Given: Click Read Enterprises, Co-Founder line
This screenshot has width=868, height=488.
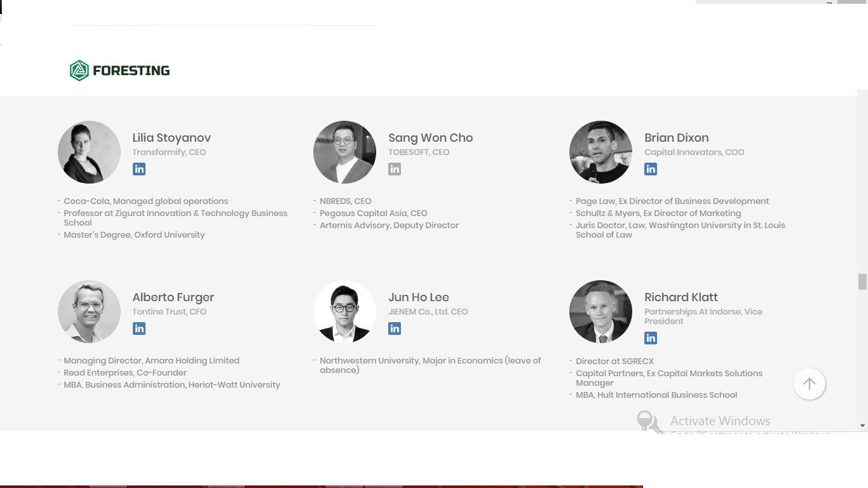Looking at the screenshot, I should (125, 373).
